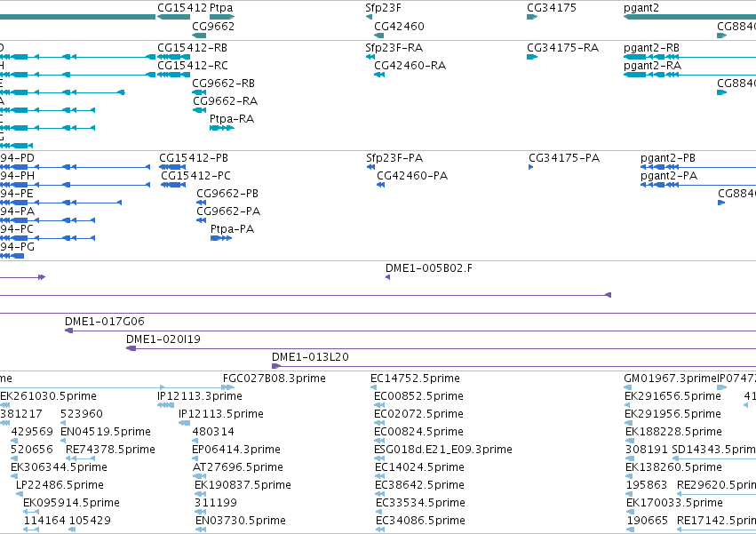Screen dimensions: 756x534
Task: Select EST EC14752.5prime
Action: click(x=415, y=379)
